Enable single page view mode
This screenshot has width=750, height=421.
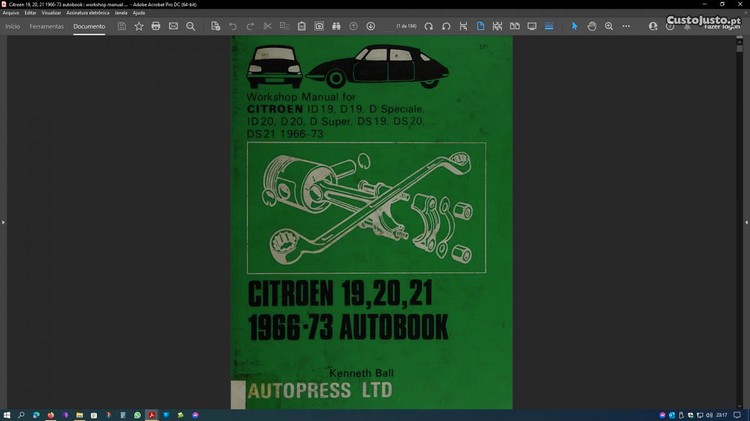(480, 26)
